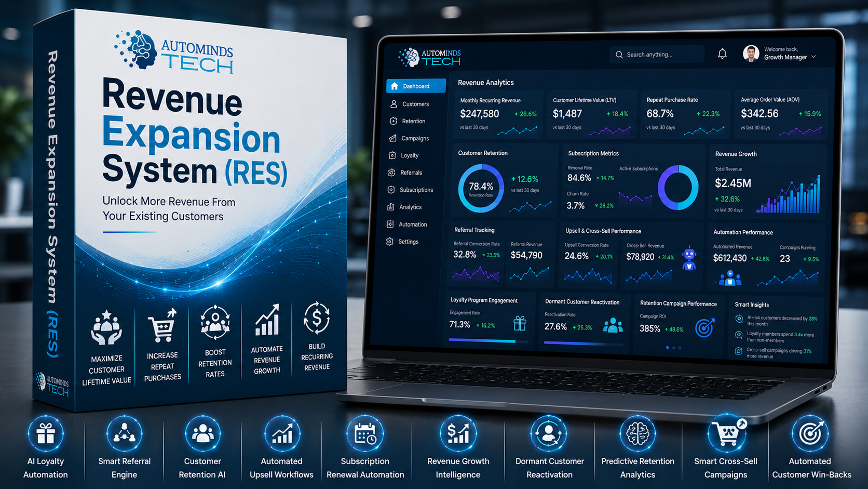This screenshot has height=489, width=868.
Task: Click the Analytics sidebar icon
Action: 391,207
